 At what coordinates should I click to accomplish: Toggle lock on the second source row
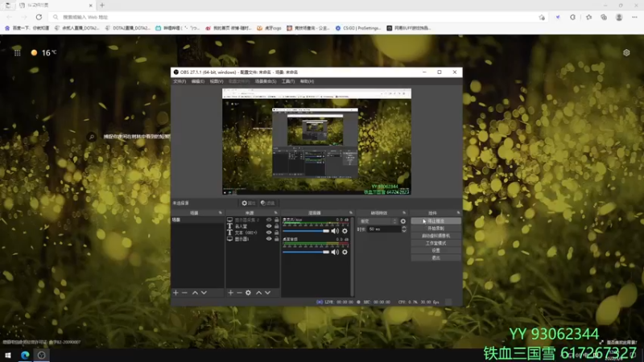point(276,226)
